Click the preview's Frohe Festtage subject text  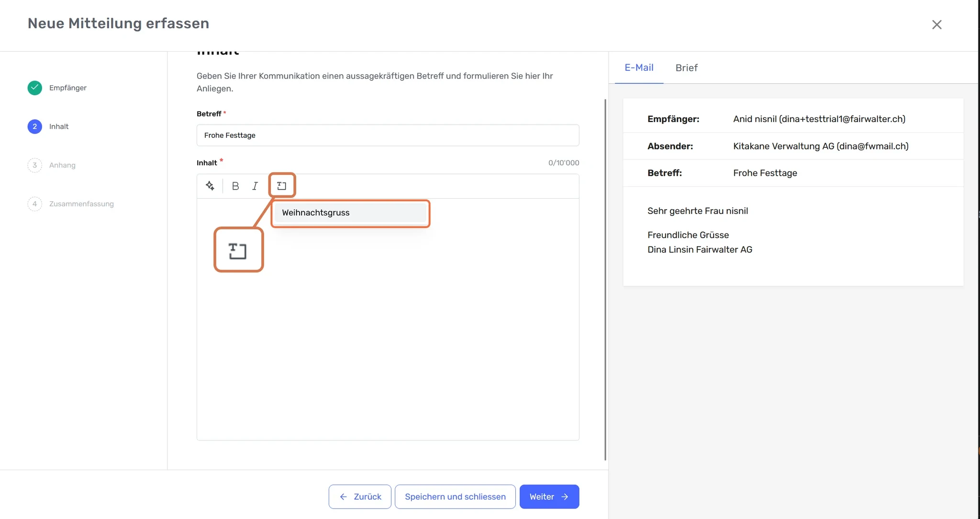click(765, 173)
